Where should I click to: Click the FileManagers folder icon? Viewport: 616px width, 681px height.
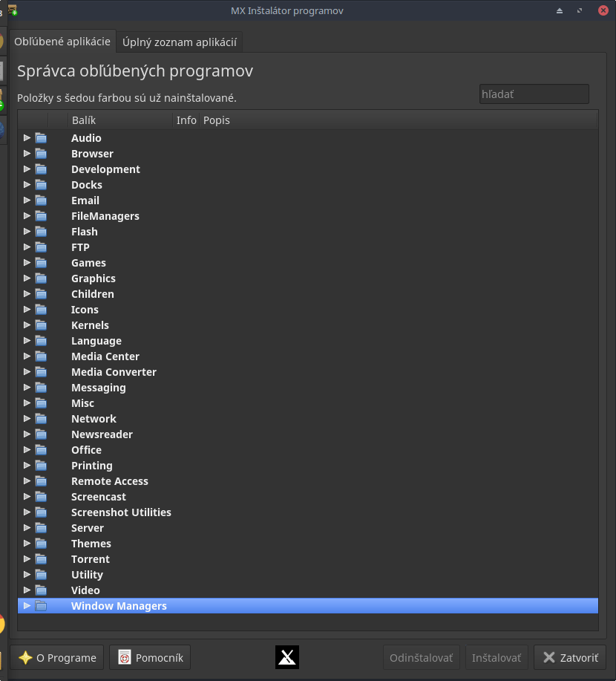tap(41, 216)
